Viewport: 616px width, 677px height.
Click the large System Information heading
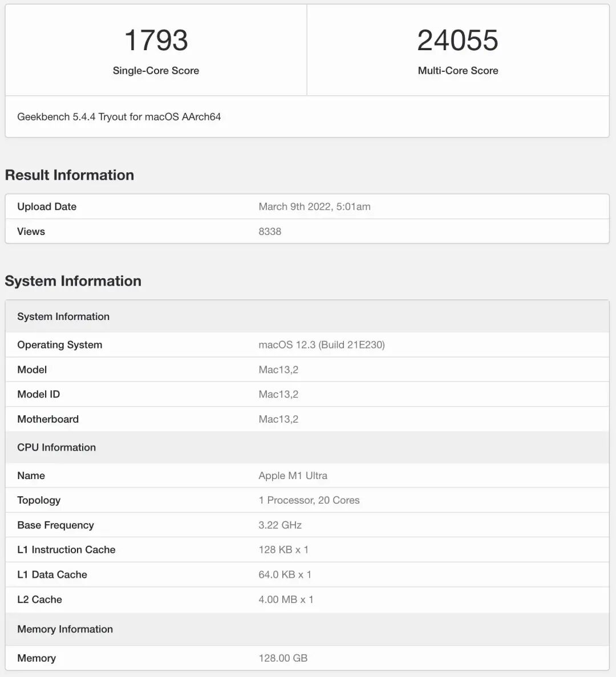73,281
